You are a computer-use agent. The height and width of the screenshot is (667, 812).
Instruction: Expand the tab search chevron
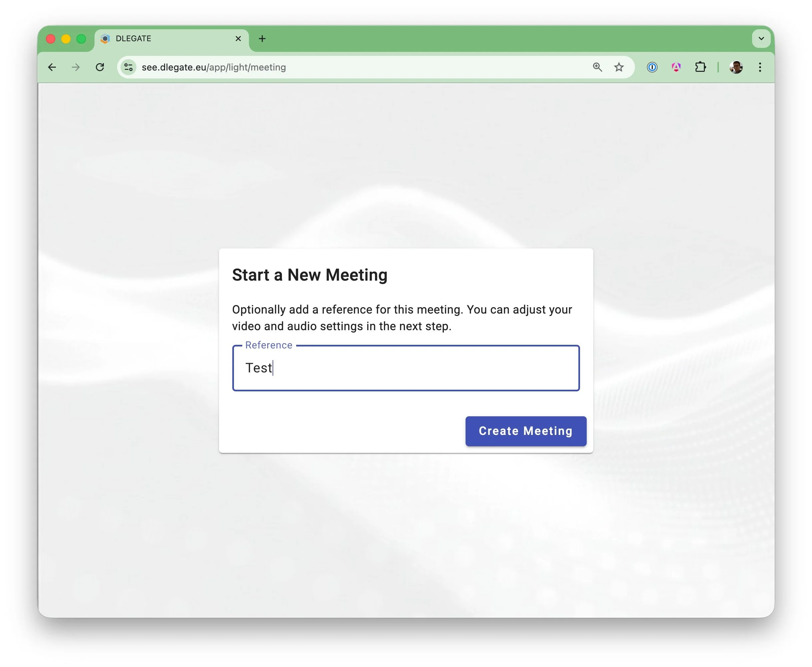[x=761, y=39]
